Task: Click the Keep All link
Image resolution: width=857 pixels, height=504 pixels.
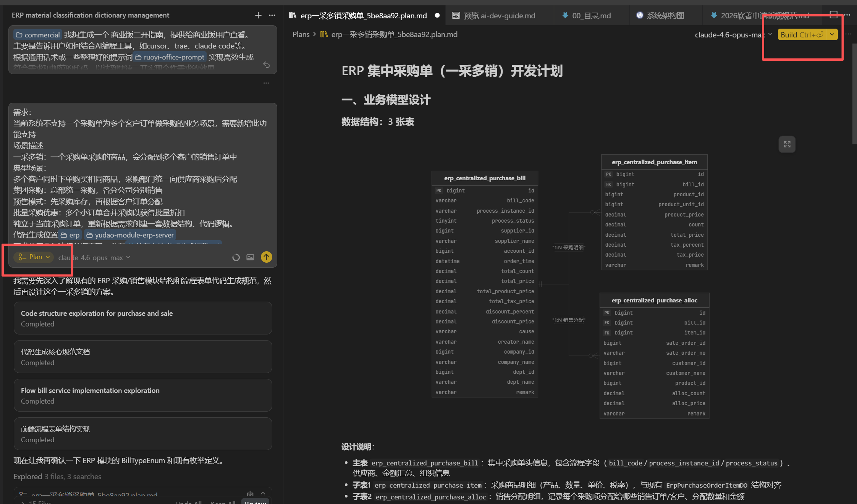Action: pyautogui.click(x=223, y=502)
